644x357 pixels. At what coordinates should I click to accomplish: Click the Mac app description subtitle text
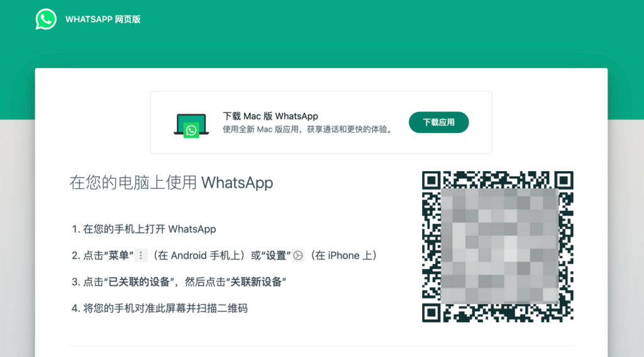308,130
